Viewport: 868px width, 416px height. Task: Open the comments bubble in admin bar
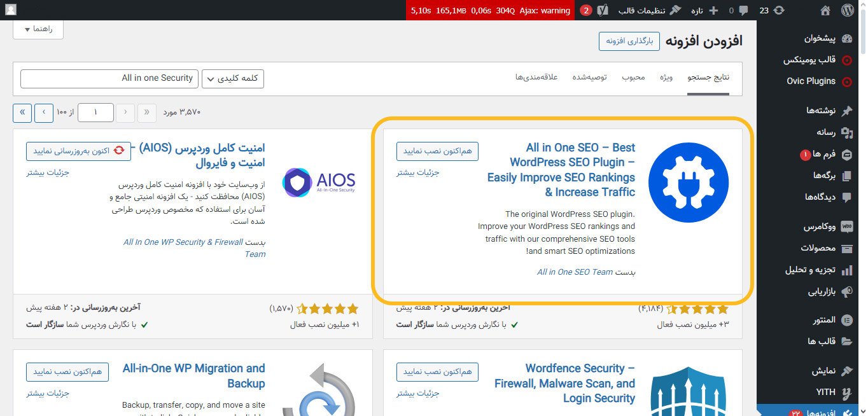point(739,10)
